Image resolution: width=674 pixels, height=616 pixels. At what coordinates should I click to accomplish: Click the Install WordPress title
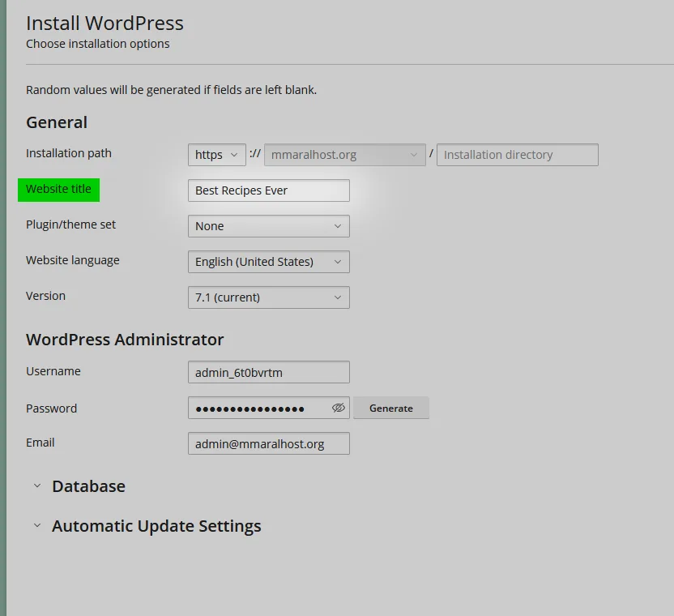[x=105, y=24]
